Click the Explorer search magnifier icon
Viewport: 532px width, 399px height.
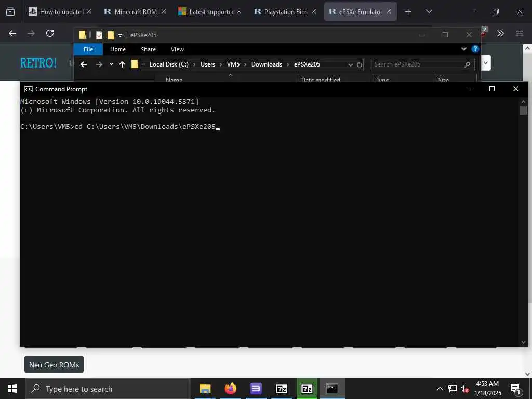[x=467, y=64]
